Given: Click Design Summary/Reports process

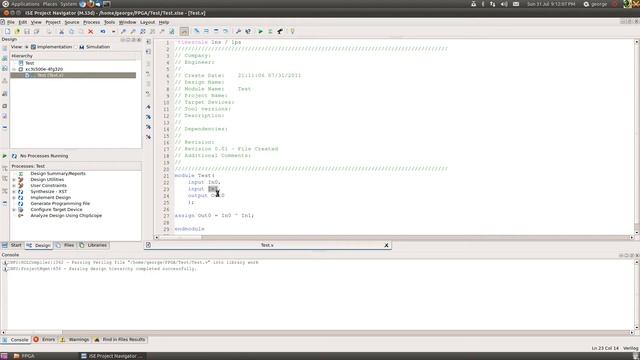Looking at the screenshot, I should point(58,173).
